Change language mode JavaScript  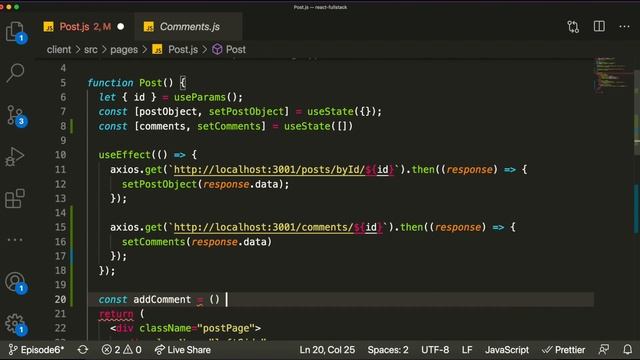[507, 350]
